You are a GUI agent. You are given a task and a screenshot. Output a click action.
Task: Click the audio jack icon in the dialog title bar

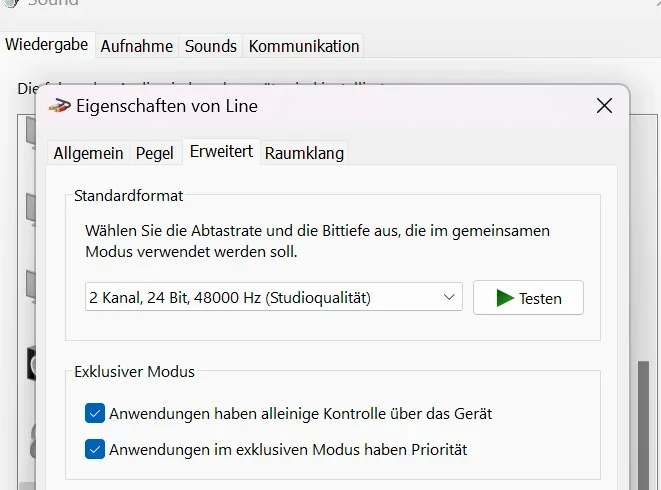click(60, 106)
